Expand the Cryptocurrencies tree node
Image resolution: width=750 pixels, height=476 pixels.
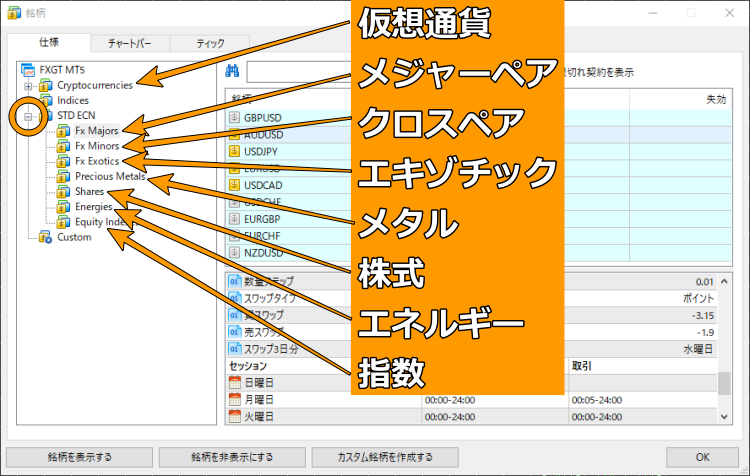(x=28, y=86)
